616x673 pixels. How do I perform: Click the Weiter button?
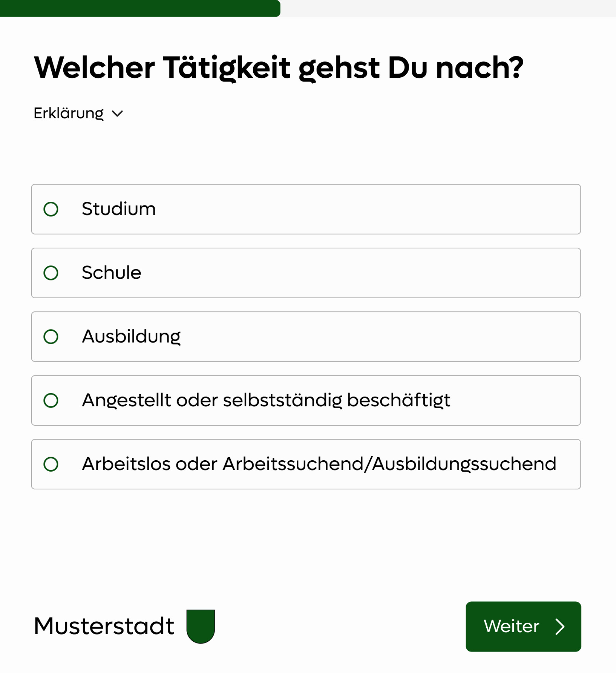pos(523,626)
